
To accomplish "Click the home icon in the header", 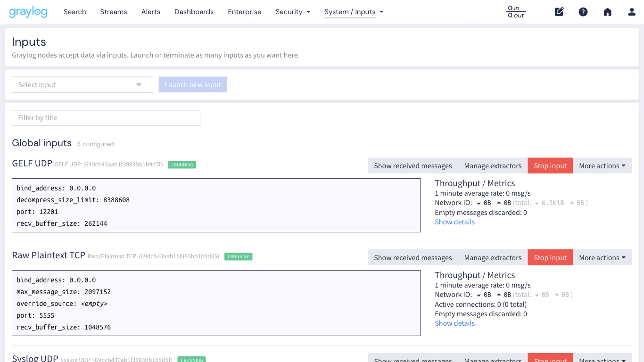I will (x=607, y=12).
